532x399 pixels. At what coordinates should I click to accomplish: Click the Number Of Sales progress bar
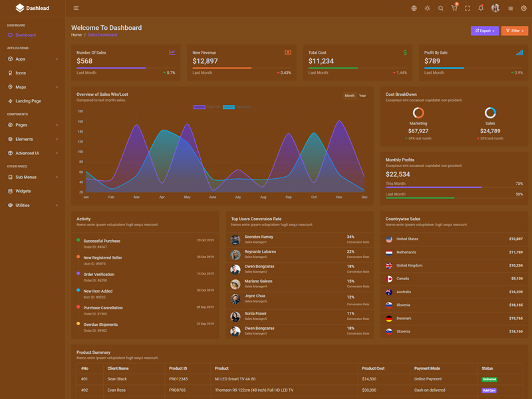click(126, 68)
